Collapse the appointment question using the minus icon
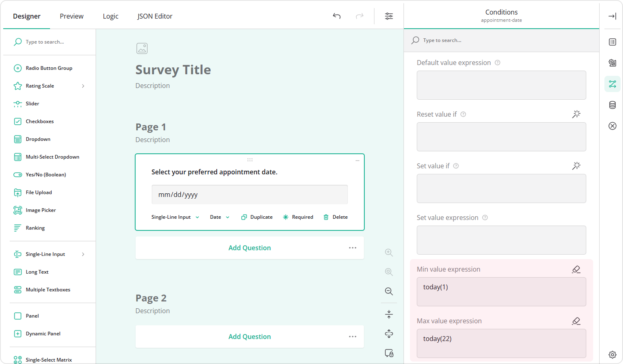The height and width of the screenshot is (364, 623). tap(357, 160)
